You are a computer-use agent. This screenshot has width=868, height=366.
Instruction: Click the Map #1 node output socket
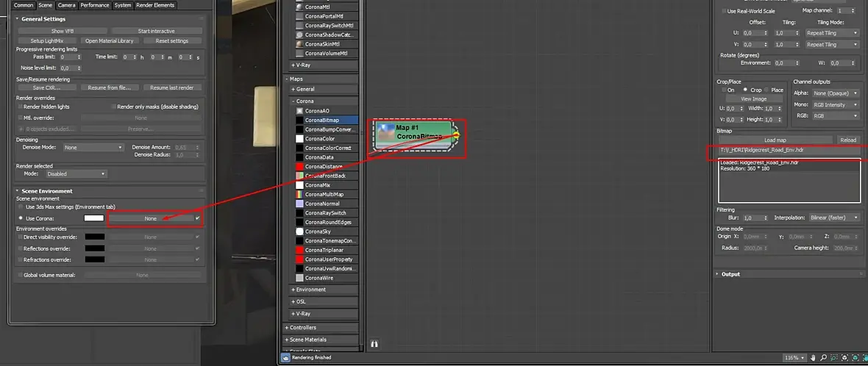pos(457,135)
